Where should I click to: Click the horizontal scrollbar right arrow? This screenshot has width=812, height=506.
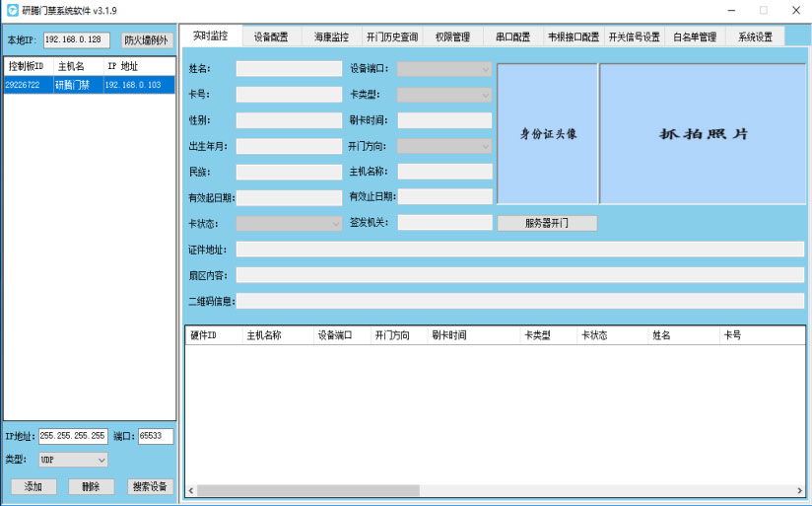point(799,490)
